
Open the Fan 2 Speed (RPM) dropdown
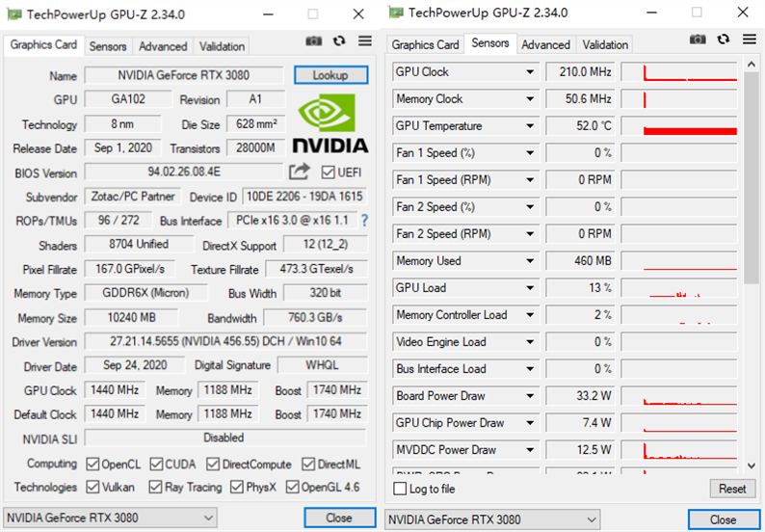click(529, 234)
